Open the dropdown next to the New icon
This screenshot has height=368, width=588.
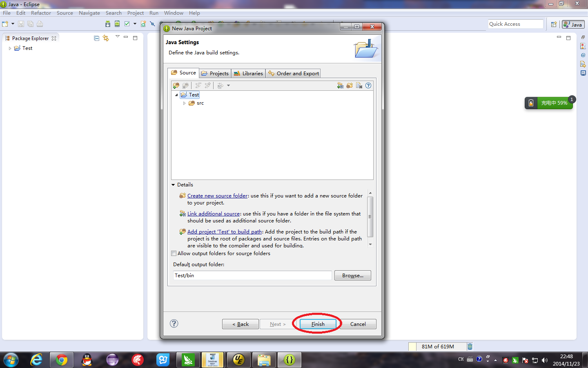point(13,24)
